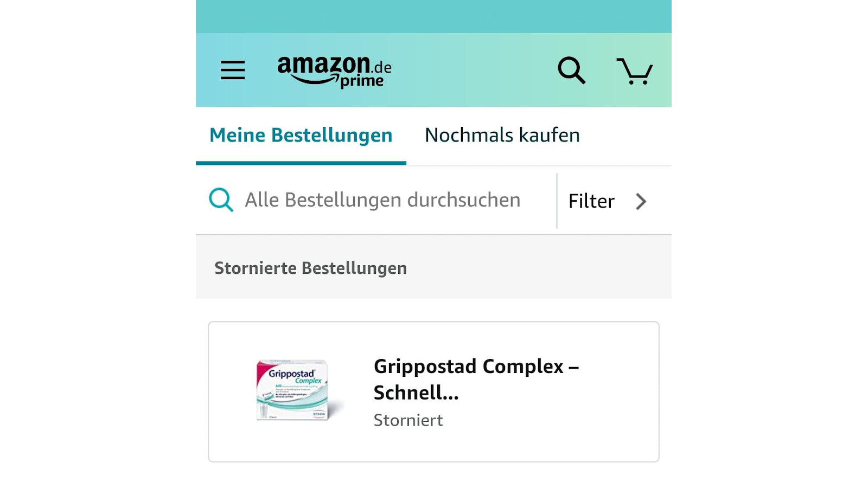Screen dimensions: 868x488
Task: Click the teal magnifier in order search
Action: click(x=221, y=200)
